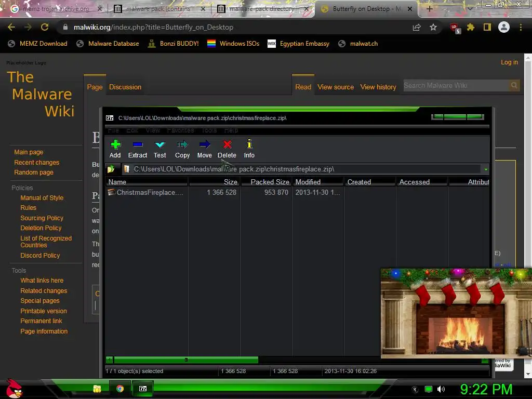Open the Deletion Policy link
532x399 pixels.
(x=41, y=228)
